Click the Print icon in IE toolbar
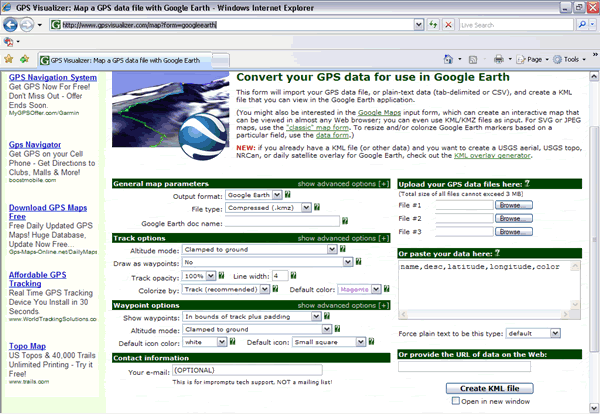Screen dimensions: 600x414 click(499, 59)
